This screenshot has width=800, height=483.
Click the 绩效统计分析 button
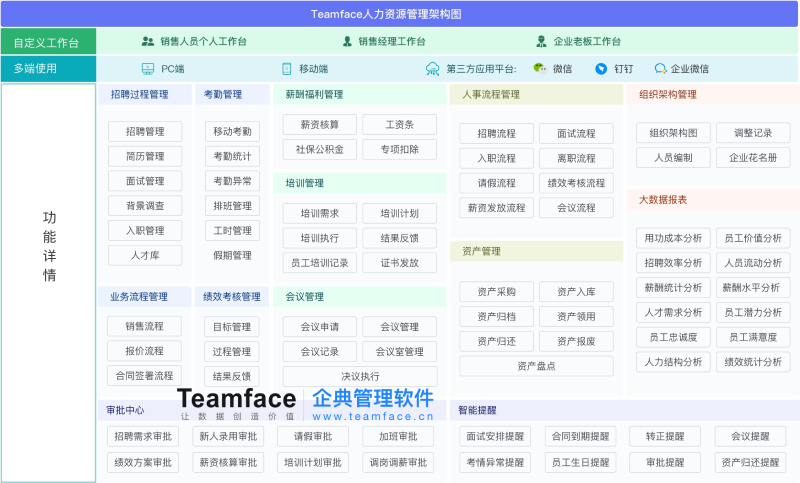(753, 362)
